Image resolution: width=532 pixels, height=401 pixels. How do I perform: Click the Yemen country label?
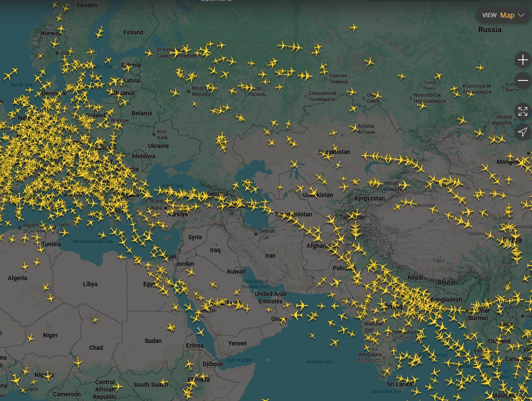point(237,343)
